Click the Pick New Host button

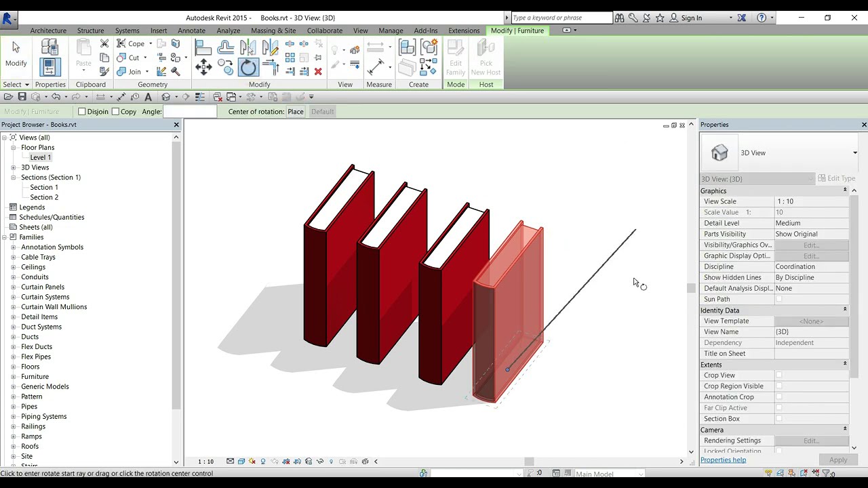(x=486, y=58)
